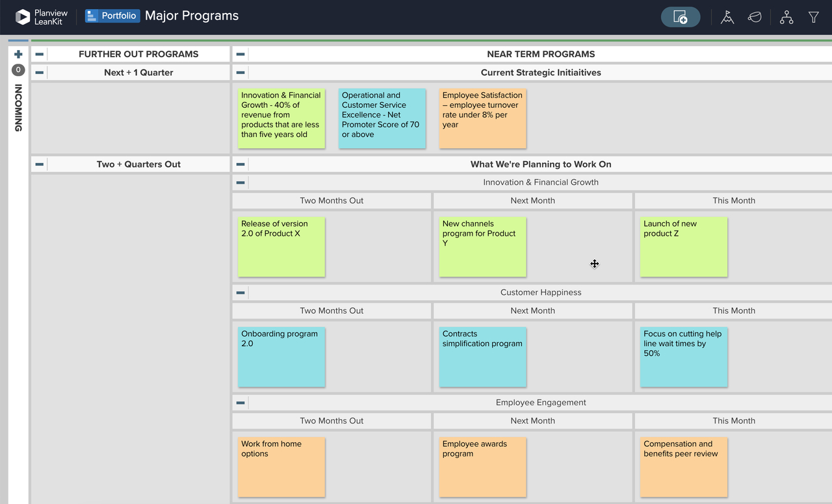Click the Near Term Programs lane header
This screenshot has height=504, width=832.
[541, 54]
